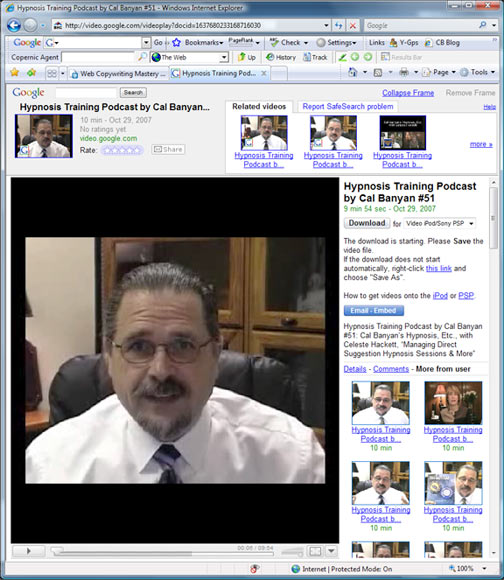
Task: Click the Track toolbar button
Action: [x=315, y=57]
